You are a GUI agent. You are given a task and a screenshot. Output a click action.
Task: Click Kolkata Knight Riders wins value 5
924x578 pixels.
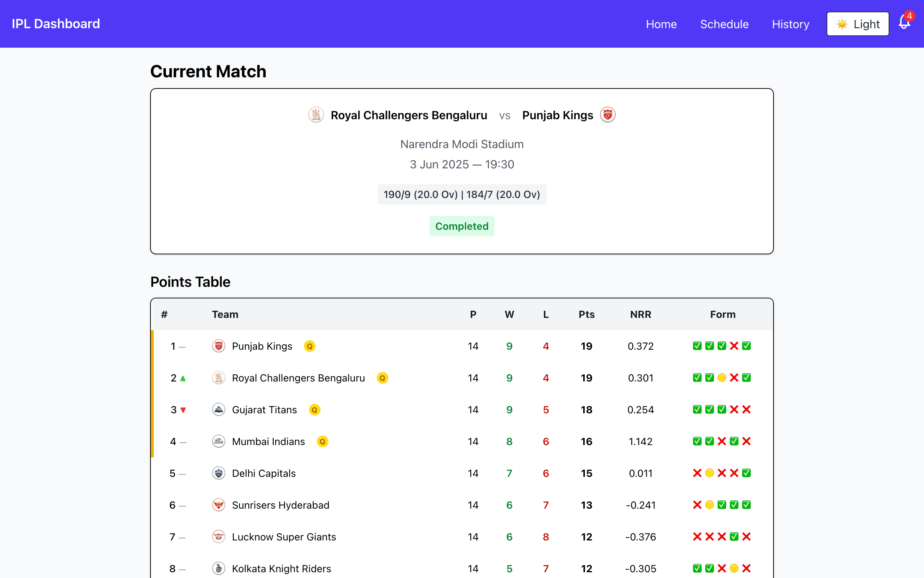509,569
